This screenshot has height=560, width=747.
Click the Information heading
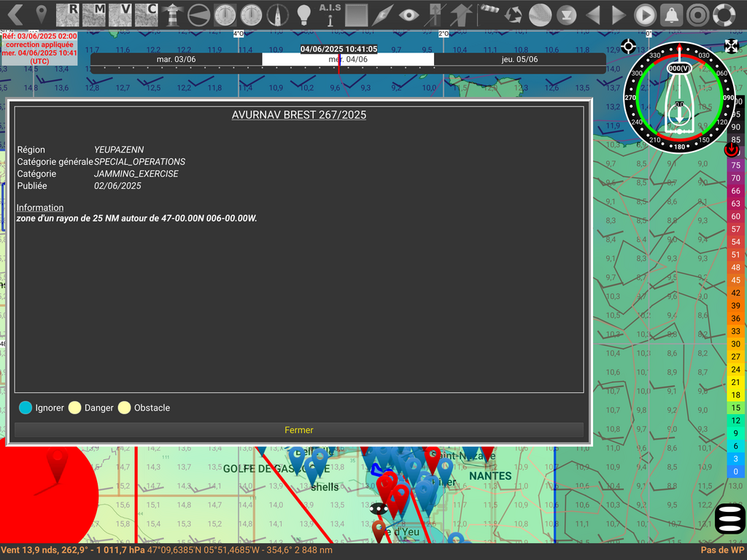[x=40, y=208]
